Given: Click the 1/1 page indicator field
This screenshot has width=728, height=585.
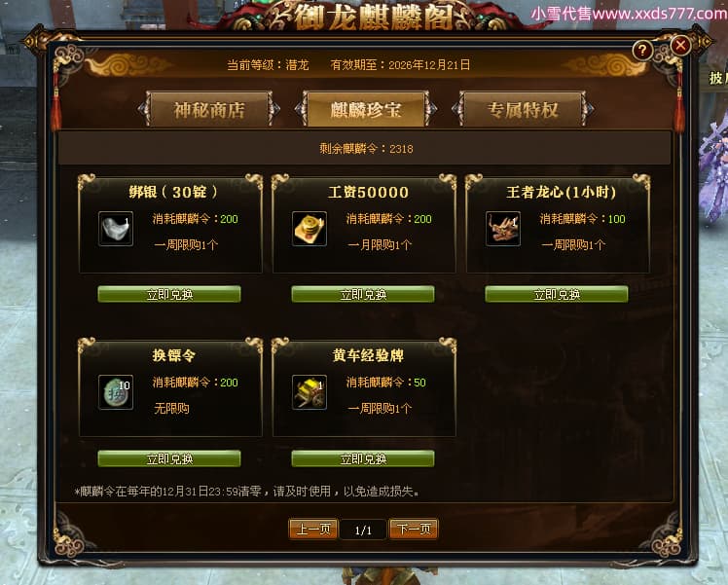Looking at the screenshot, I should point(363,530).
